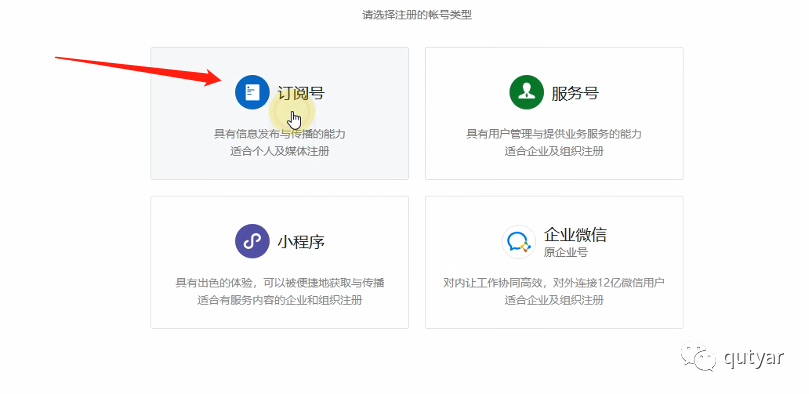Click text 适合个人及媒体注册
Screen dimensions: 809x394
[x=280, y=152]
